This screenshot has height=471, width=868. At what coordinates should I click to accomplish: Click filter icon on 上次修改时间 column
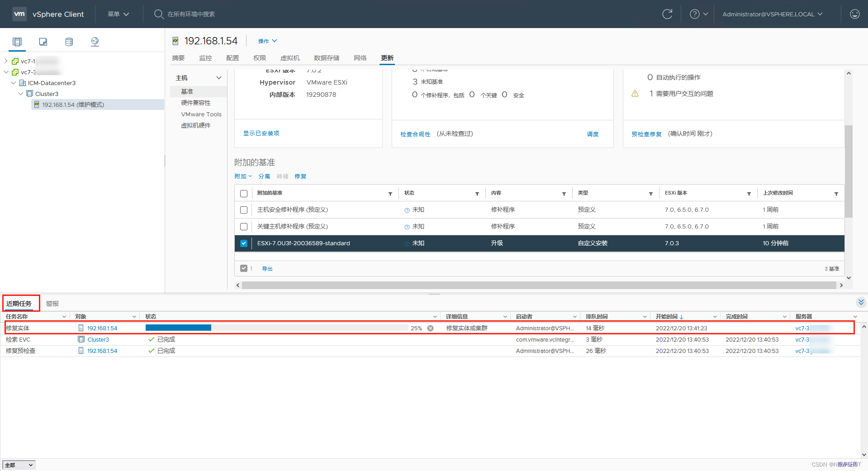pos(836,194)
